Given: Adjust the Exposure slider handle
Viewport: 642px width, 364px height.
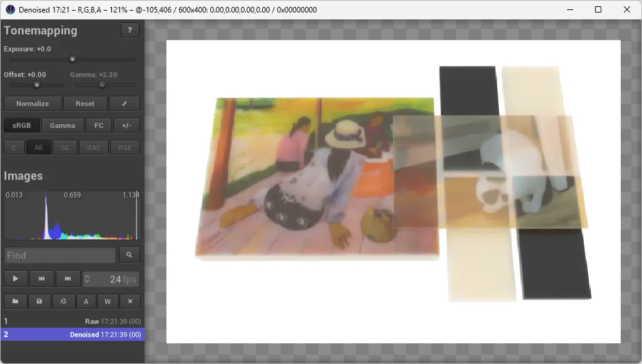Looking at the screenshot, I should click(73, 59).
